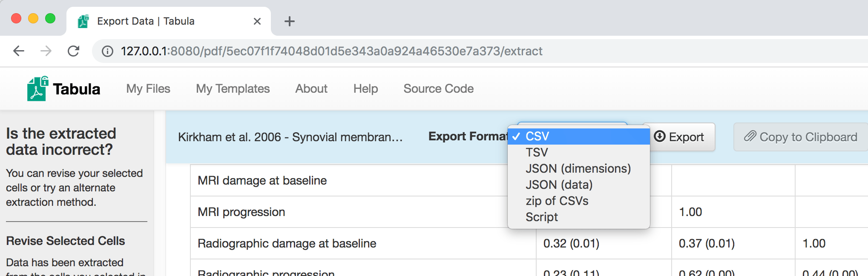Click the site information icon in address bar
Image resolution: width=868 pixels, height=276 pixels.
point(107,51)
